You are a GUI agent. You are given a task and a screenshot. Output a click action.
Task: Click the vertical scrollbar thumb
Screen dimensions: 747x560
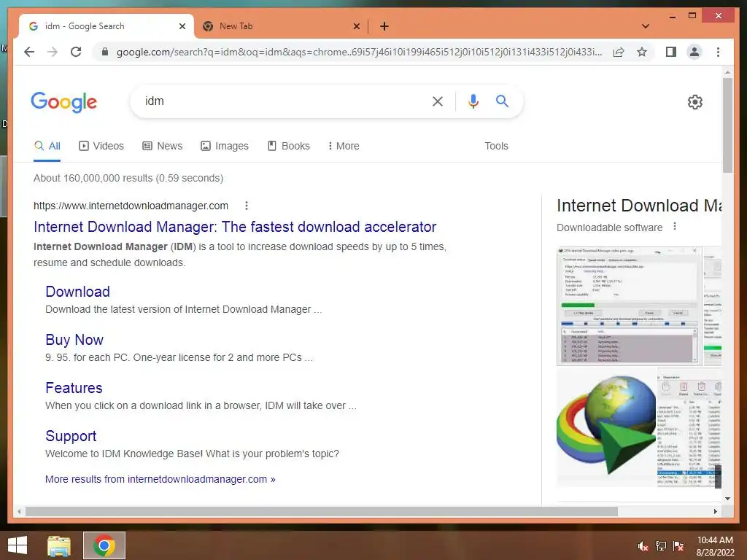tap(727, 125)
